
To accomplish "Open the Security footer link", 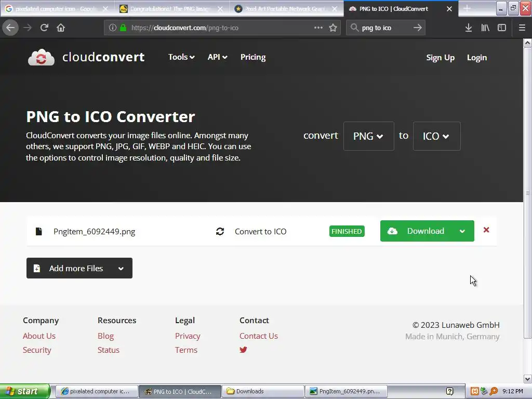I will click(x=37, y=350).
